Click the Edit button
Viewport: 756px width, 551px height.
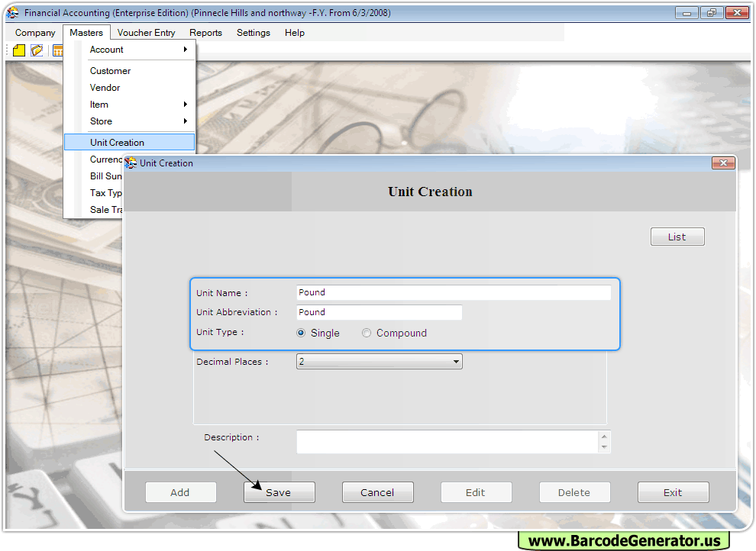[x=476, y=492]
